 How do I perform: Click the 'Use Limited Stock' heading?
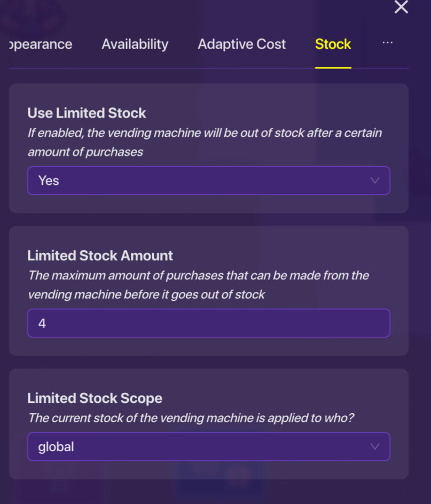[87, 113]
